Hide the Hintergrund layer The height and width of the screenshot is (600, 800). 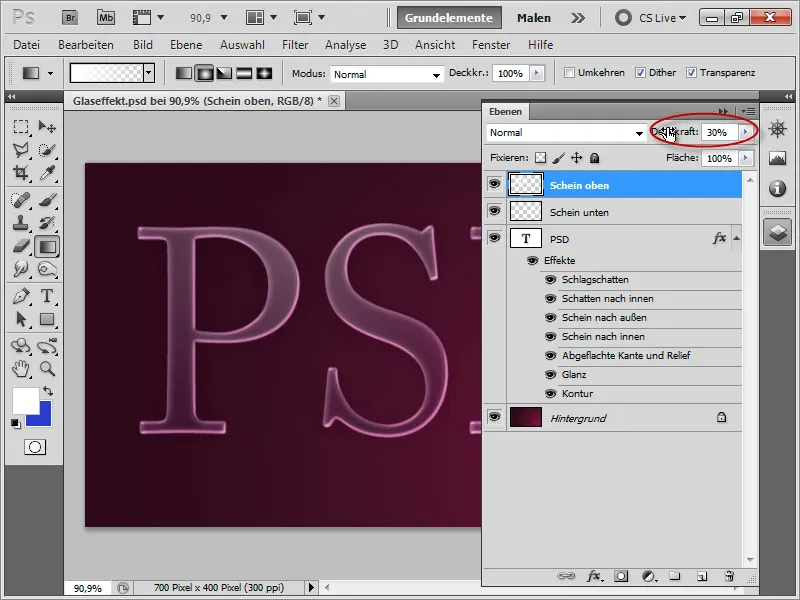tap(494, 417)
